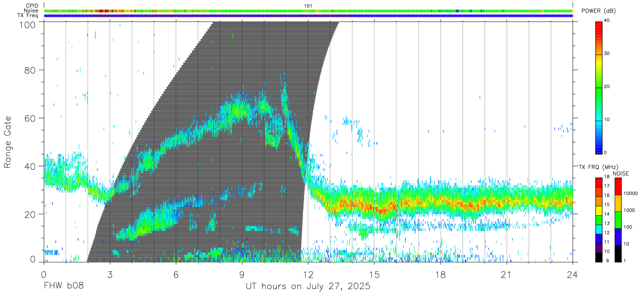This screenshot has width=644, height=297.
Task: Click the hour 6 x-axis label
Action: point(176,274)
